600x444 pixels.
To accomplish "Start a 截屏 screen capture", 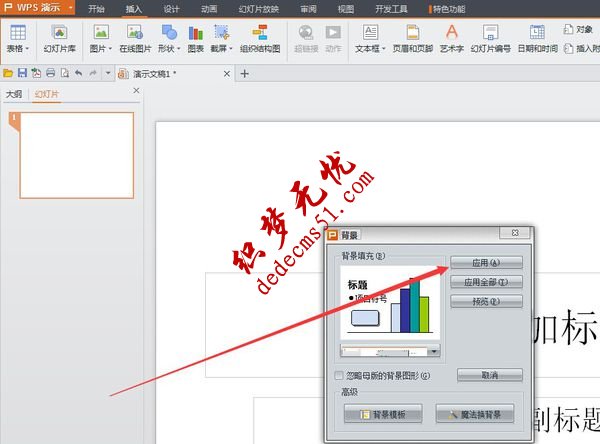I will click(x=222, y=33).
